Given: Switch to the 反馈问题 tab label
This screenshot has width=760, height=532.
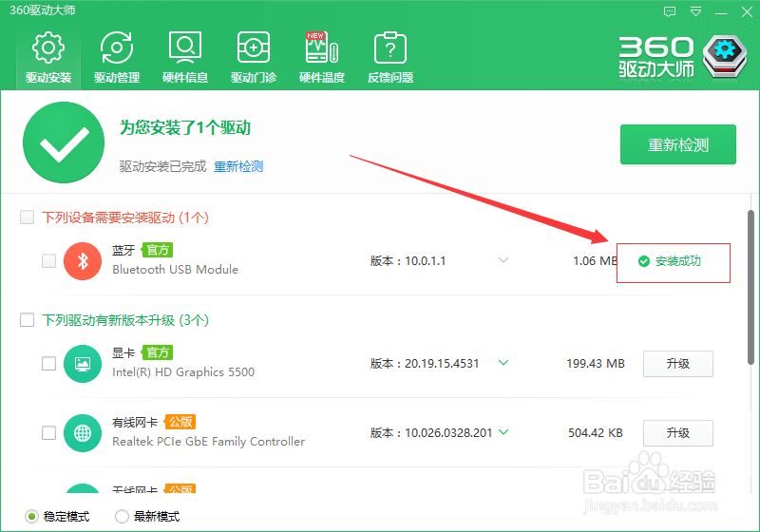Looking at the screenshot, I should [390, 78].
